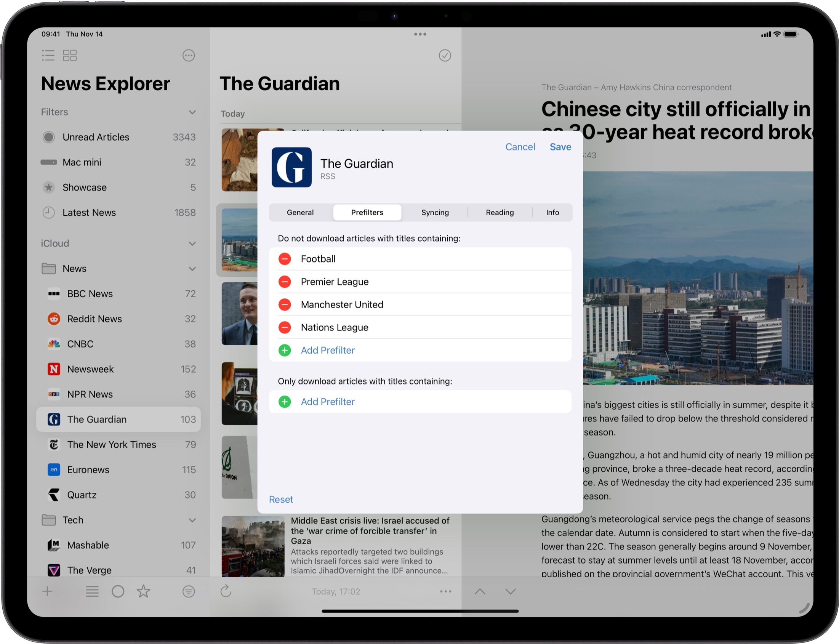Open three-dot multitasking menu at top
Screen dimensions: 839x644
420,34
